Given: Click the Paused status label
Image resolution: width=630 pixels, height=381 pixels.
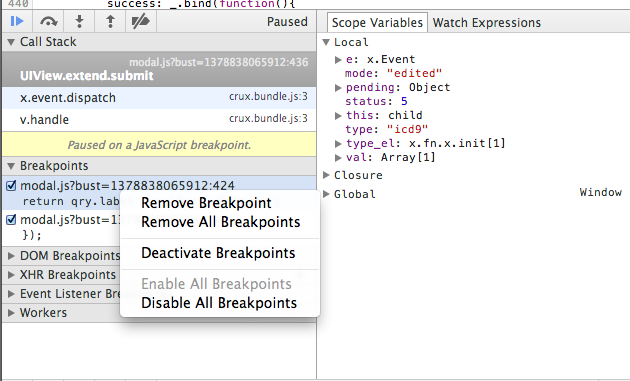Looking at the screenshot, I should pos(287,22).
